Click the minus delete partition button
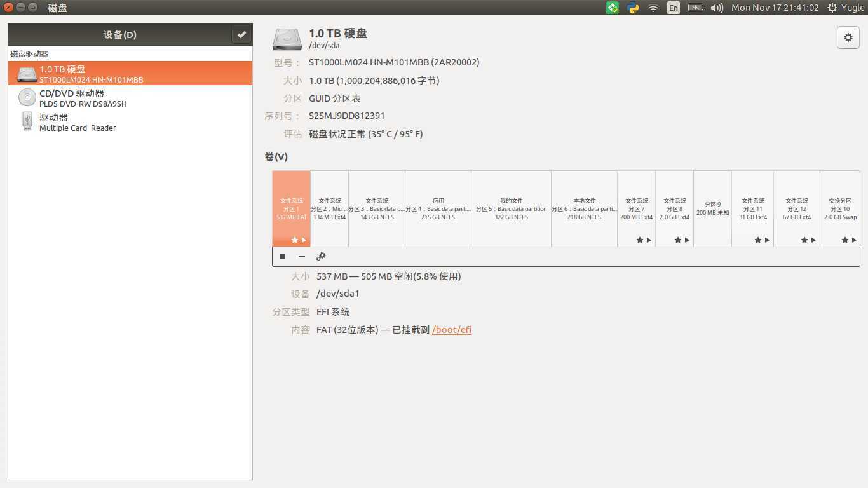The height and width of the screenshot is (488, 868). [302, 257]
